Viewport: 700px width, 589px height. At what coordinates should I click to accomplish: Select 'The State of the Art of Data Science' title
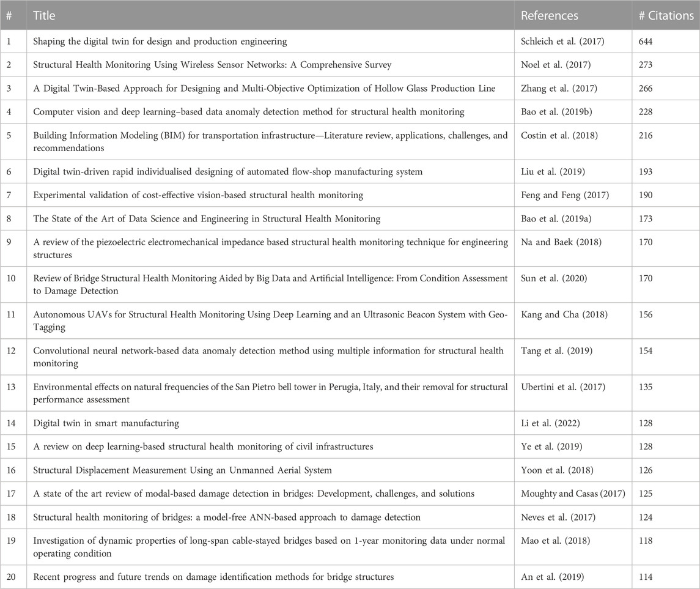tap(207, 219)
